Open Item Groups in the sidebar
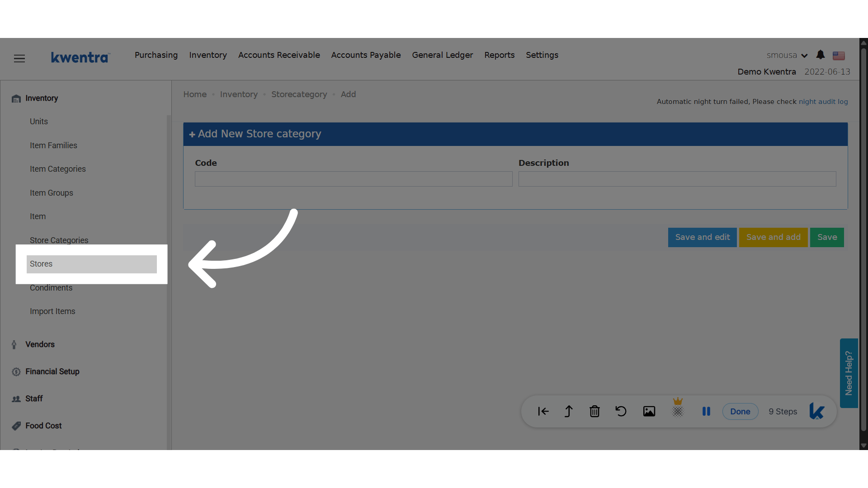 click(x=52, y=193)
